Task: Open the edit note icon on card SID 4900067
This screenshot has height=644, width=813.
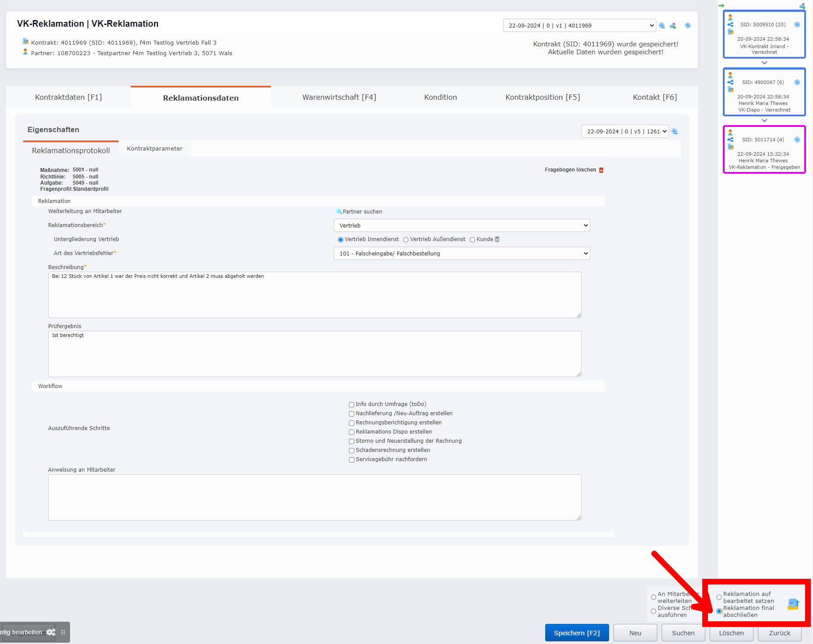Action: 730,89
